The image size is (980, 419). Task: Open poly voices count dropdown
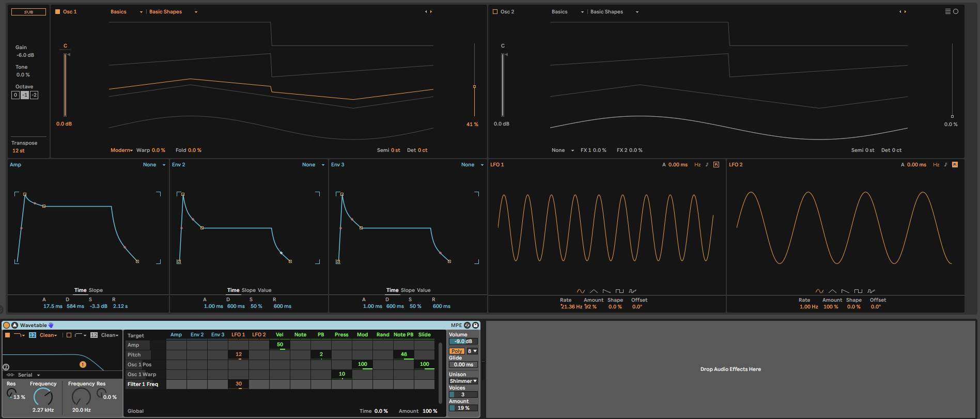tap(472, 351)
